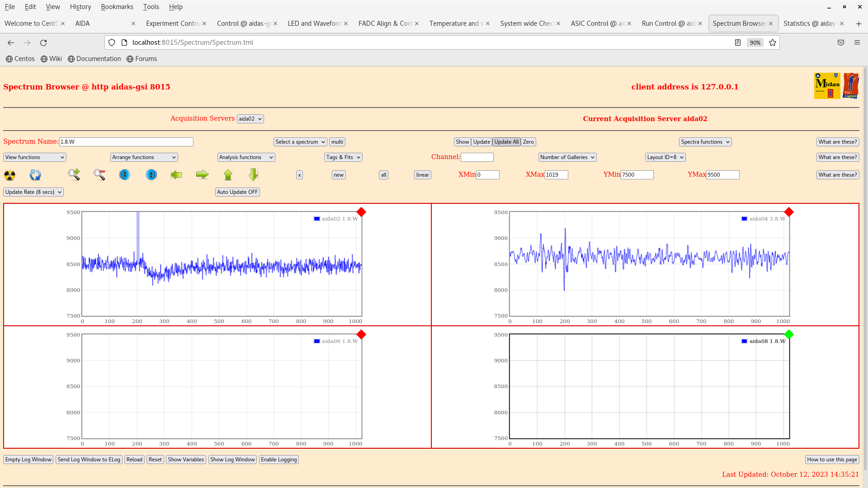Click the Show Log Window button
The width and height of the screenshot is (868, 488).
[x=232, y=460]
